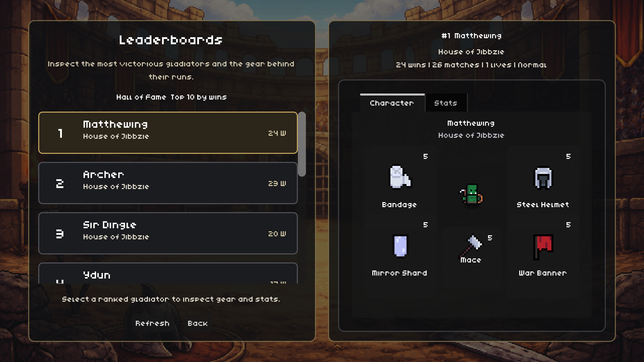Select rank 2 gladiator Archer
Screen dimensions: 644x362
[168, 183]
